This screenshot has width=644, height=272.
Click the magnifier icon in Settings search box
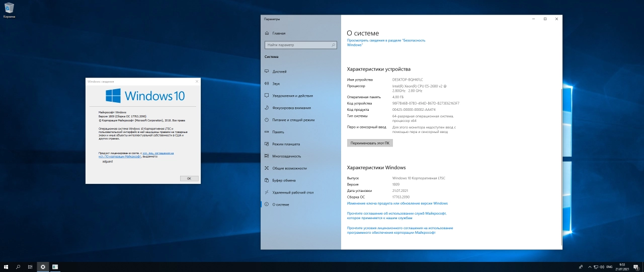[333, 45]
